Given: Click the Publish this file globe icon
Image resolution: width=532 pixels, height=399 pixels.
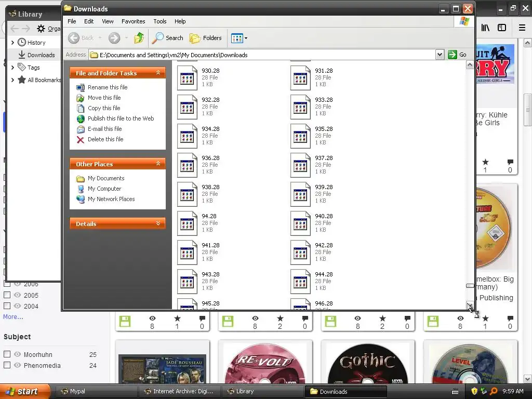Looking at the screenshot, I should click(x=81, y=119).
